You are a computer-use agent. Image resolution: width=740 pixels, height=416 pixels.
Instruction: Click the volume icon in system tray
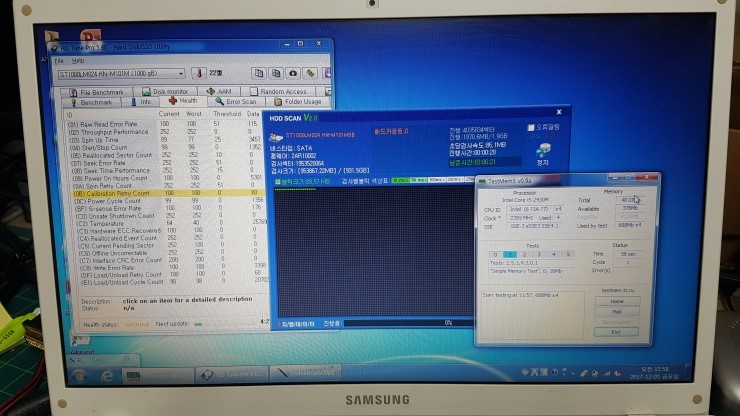pos(617,374)
